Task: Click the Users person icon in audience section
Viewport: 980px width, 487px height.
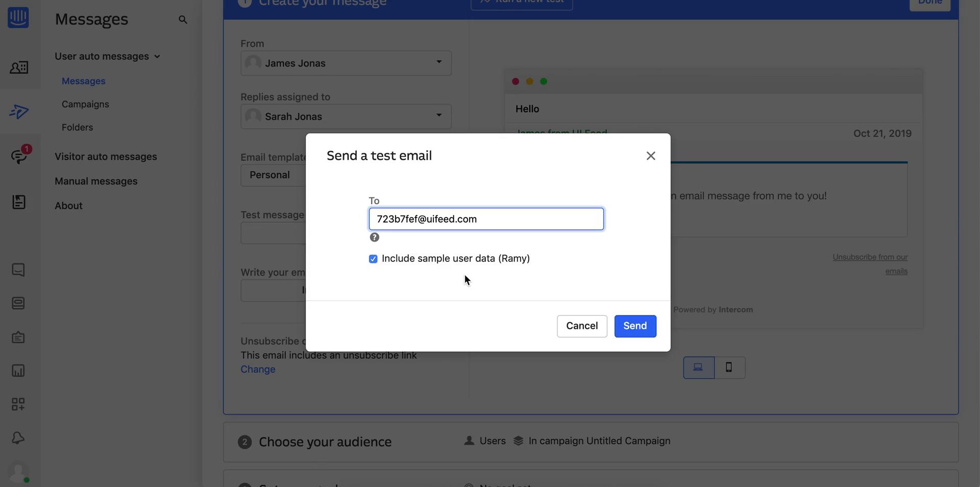Action: coord(469,441)
